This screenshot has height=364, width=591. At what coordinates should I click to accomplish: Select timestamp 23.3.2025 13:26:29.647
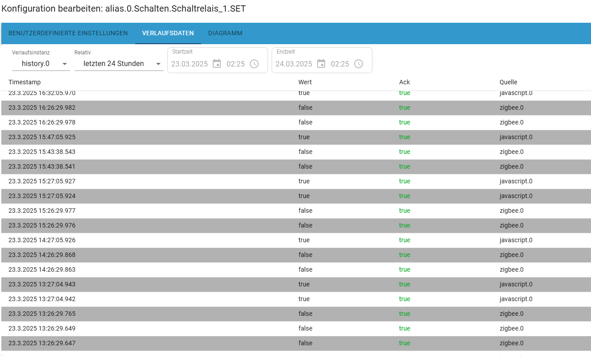click(42, 343)
